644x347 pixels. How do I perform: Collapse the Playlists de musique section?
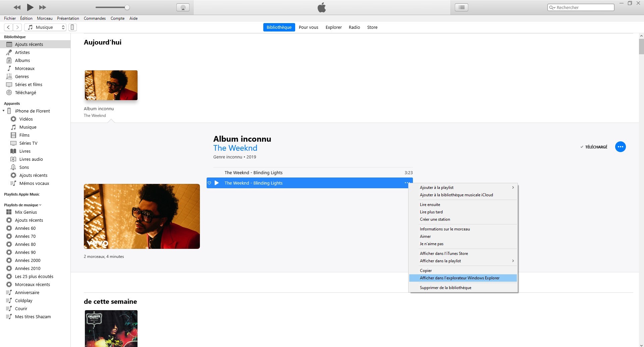(x=40, y=205)
